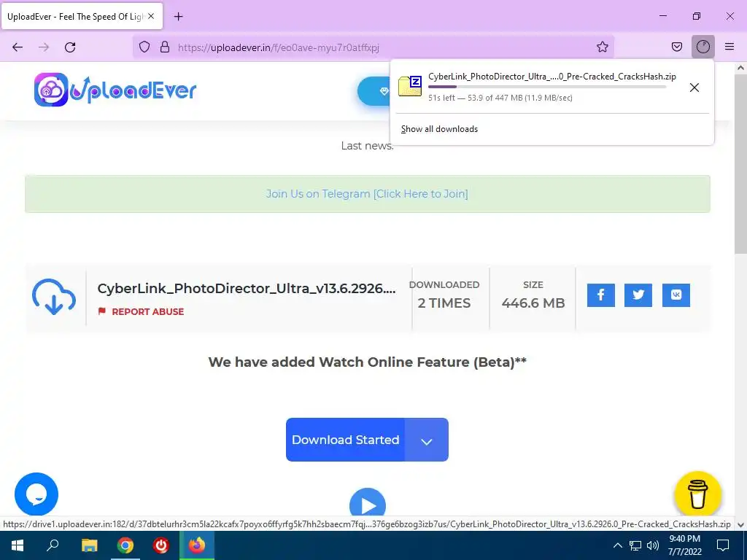Click the download progress bar
Screen dimensions: 747x560
(x=547, y=87)
